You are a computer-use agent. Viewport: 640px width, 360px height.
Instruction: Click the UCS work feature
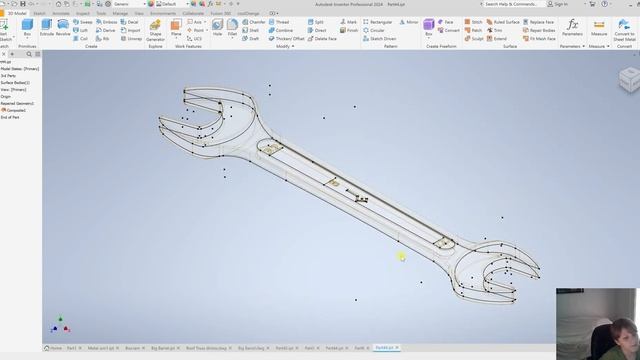click(194, 38)
